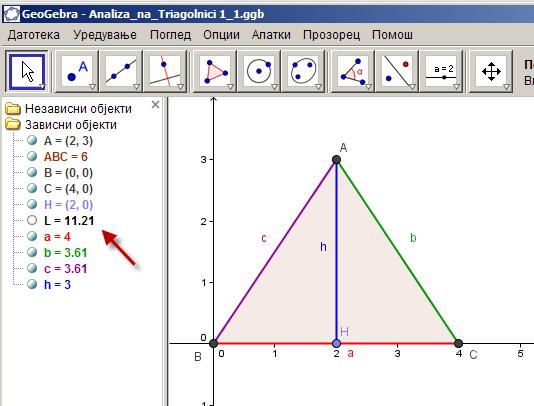Image resolution: width=534 pixels, height=406 pixels.
Task: Select the Polygon tool
Action: click(215, 71)
